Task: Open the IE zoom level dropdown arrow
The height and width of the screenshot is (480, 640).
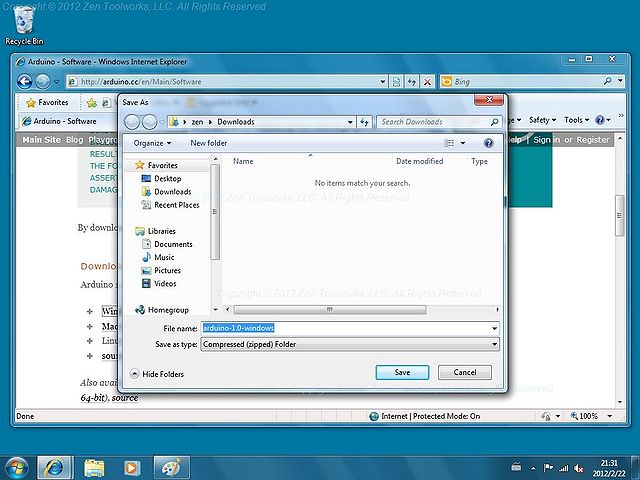Action: pos(610,416)
